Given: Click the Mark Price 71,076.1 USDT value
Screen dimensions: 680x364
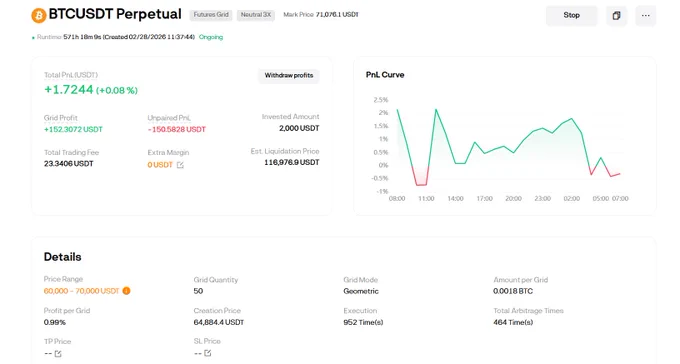Looking at the screenshot, I should point(337,14).
